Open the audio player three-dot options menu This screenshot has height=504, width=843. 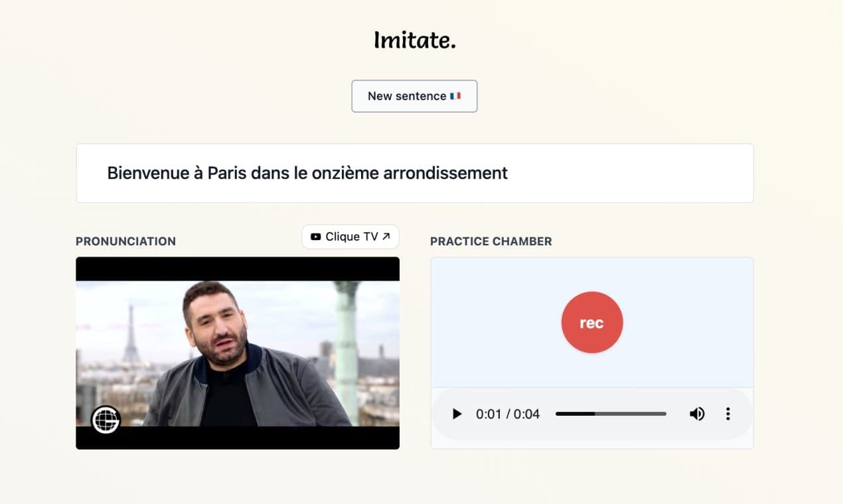click(x=728, y=414)
